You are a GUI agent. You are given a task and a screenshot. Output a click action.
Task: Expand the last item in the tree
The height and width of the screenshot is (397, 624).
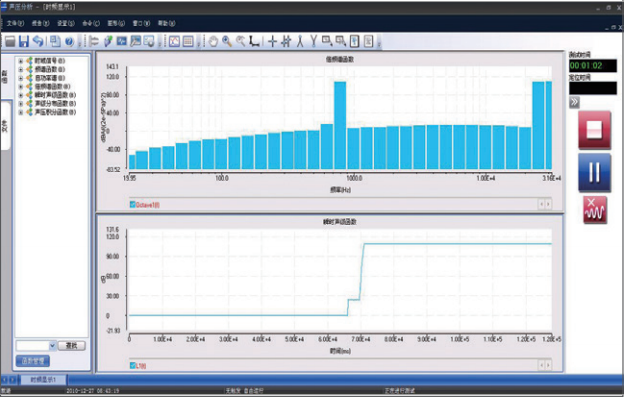pos(21,112)
